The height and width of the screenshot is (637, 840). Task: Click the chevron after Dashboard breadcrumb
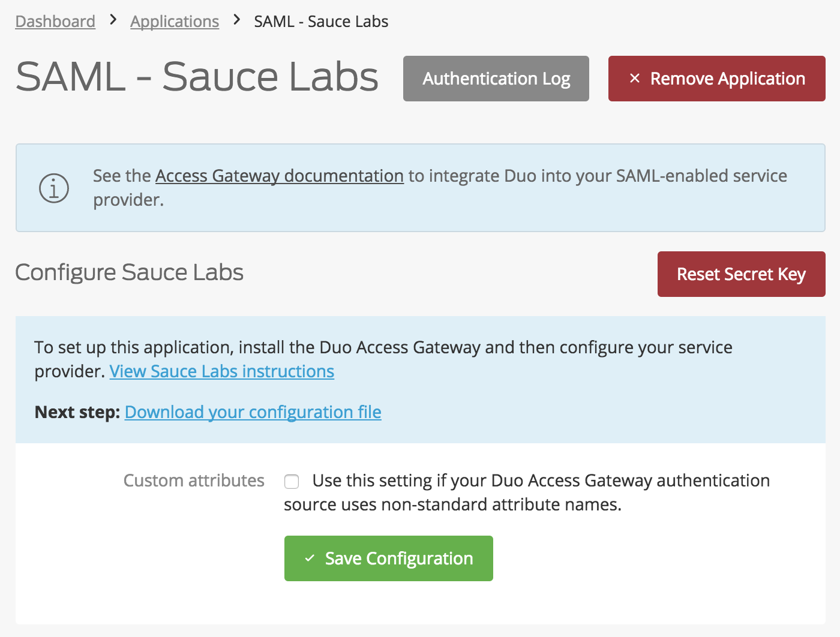[x=112, y=20]
